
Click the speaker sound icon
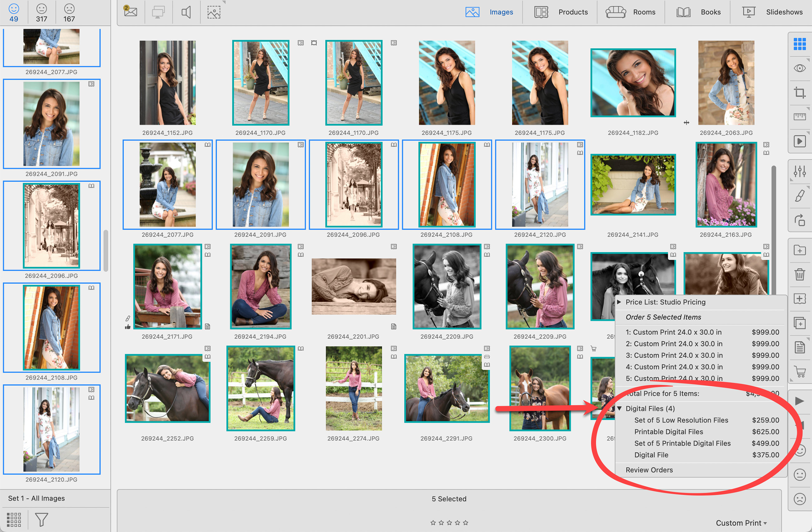pos(186,12)
